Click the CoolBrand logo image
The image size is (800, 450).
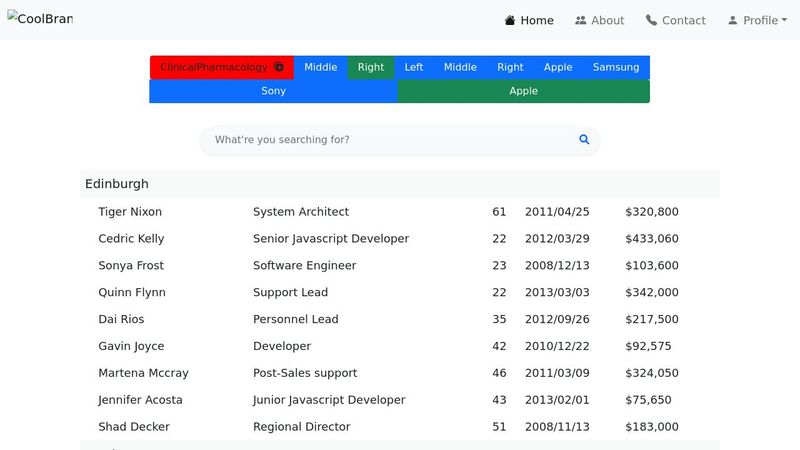(x=40, y=19)
